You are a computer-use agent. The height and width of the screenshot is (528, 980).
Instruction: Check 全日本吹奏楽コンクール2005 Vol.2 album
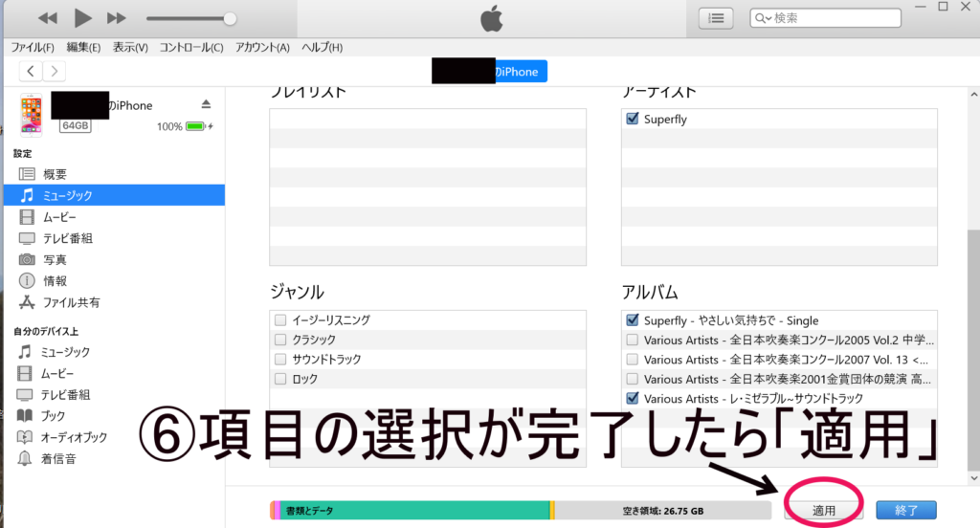pyautogui.click(x=632, y=340)
